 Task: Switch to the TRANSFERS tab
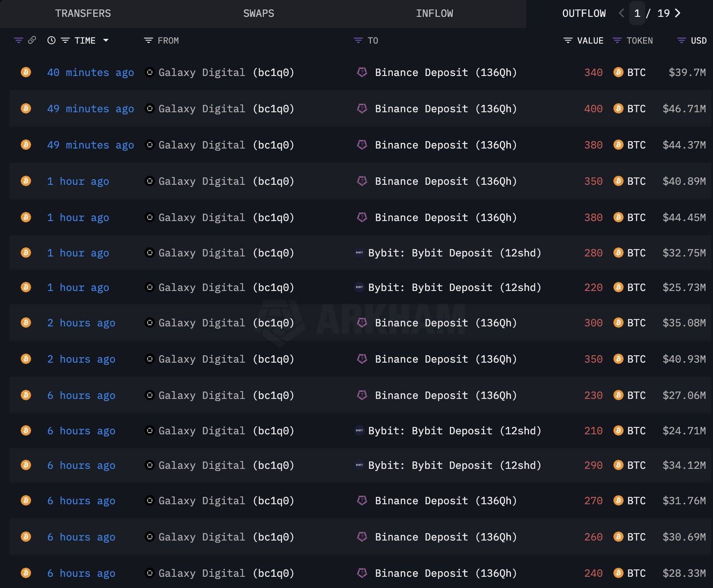[x=83, y=13]
